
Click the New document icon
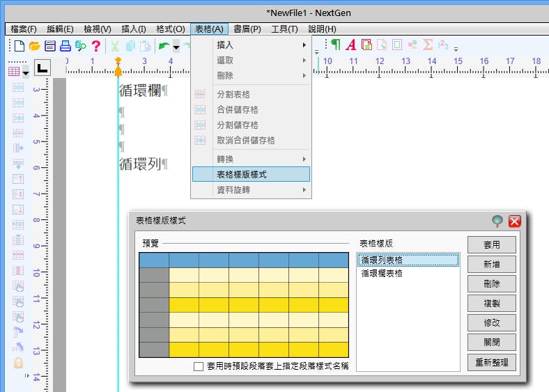pos(20,46)
